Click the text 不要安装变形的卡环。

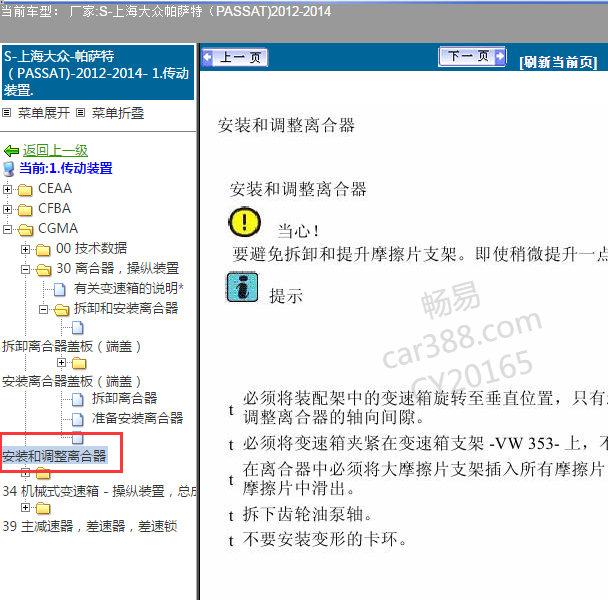(x=325, y=539)
